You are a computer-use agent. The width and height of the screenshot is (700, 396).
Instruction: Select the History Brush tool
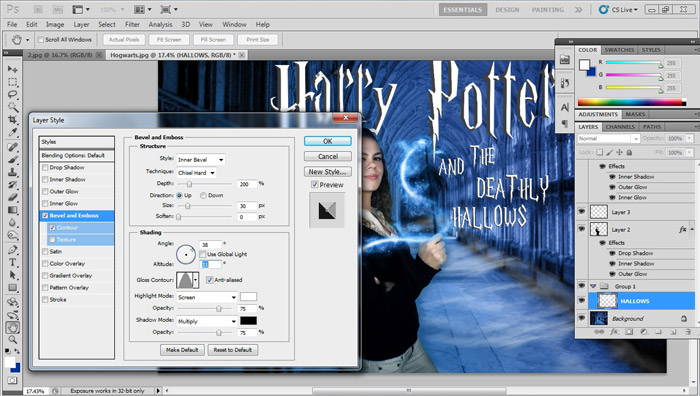12,184
